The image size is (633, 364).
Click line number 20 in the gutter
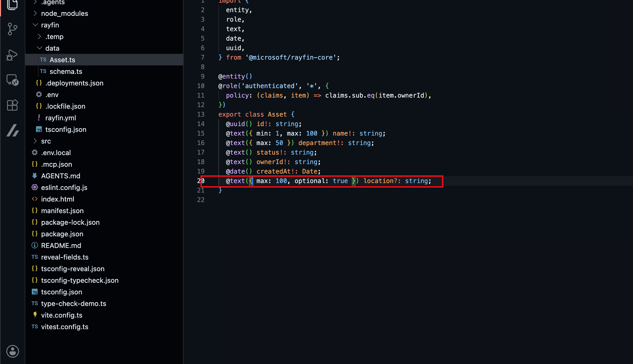[x=201, y=181]
